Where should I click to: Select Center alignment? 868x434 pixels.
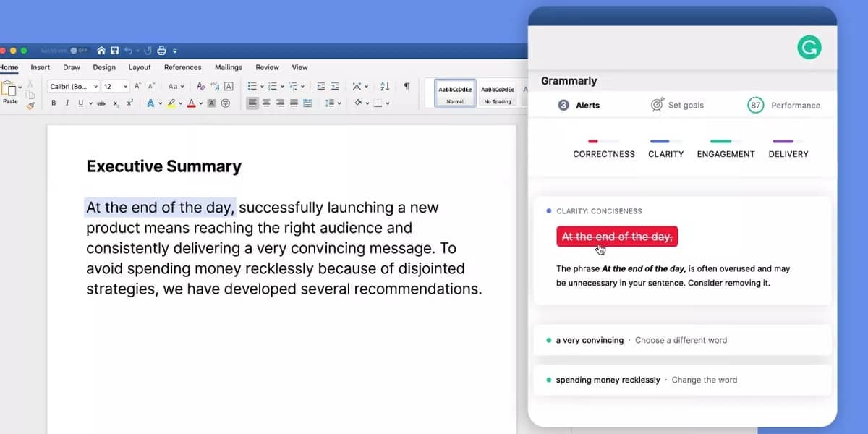click(266, 103)
